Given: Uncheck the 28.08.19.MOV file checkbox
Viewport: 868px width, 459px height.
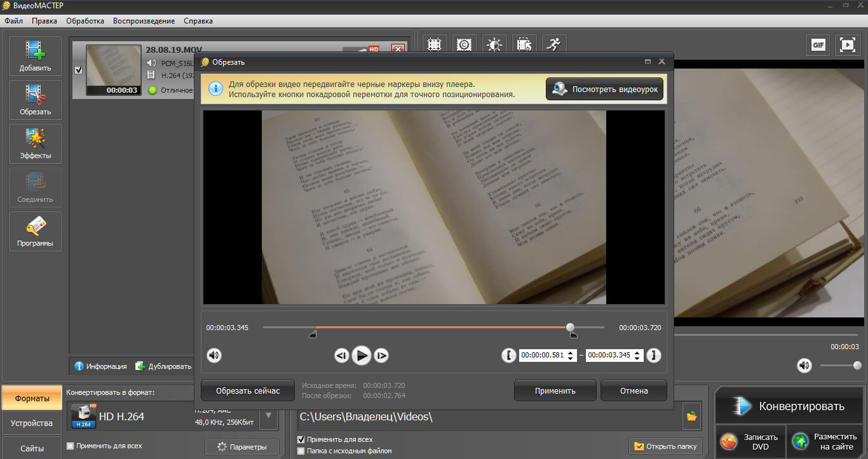Looking at the screenshot, I should pos(79,70).
